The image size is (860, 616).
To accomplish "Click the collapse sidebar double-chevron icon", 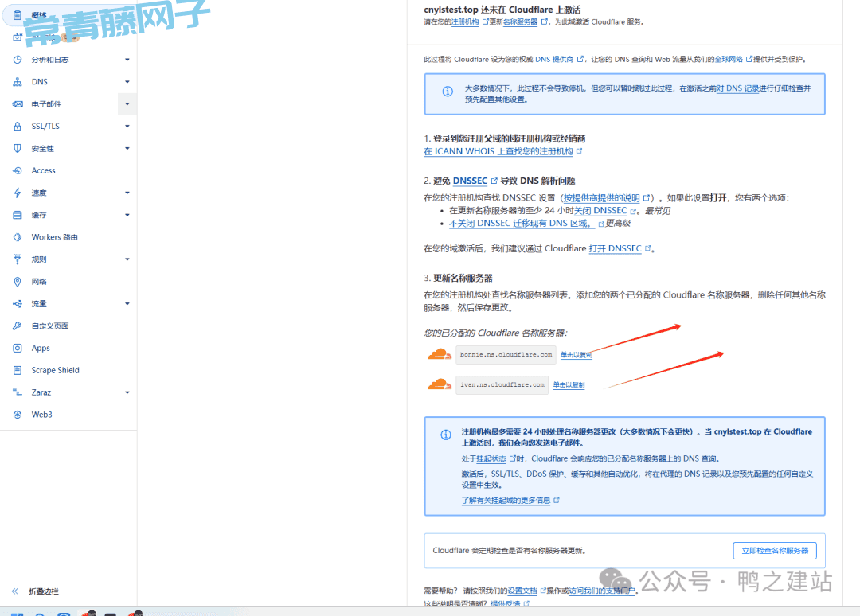I will tap(15, 591).
